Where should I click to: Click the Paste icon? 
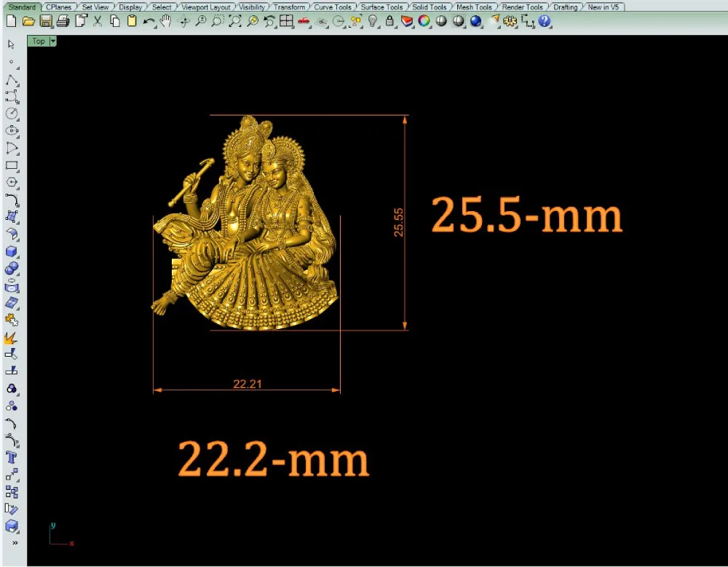click(132, 21)
